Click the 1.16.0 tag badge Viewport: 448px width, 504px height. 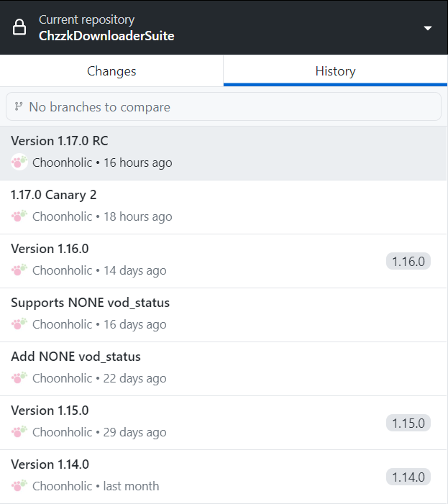[x=408, y=261]
